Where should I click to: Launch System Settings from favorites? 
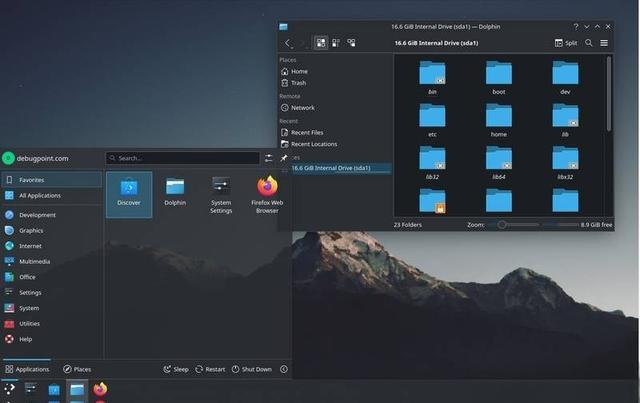point(221,194)
